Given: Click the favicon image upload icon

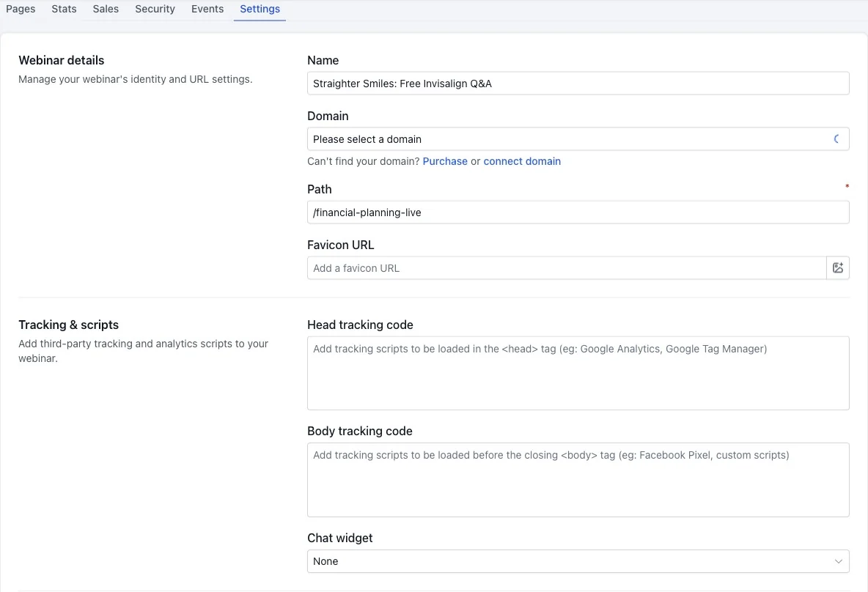Looking at the screenshot, I should point(837,267).
